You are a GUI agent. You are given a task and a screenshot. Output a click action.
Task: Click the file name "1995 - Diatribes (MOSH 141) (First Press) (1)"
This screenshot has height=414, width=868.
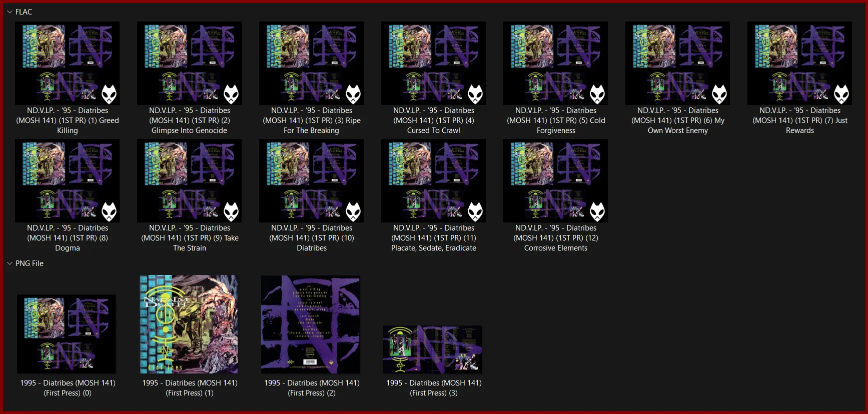tap(190, 388)
